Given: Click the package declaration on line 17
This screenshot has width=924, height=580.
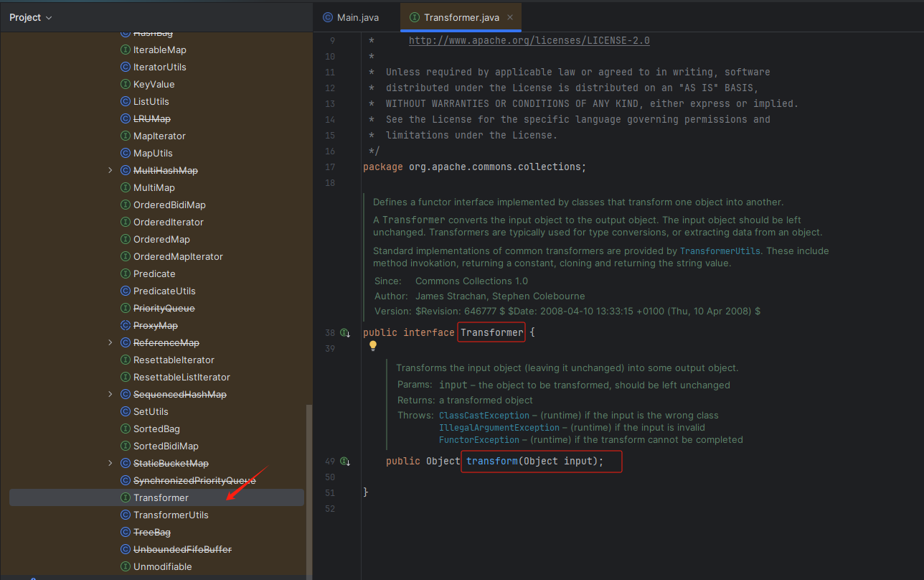Looking at the screenshot, I should 474,167.
